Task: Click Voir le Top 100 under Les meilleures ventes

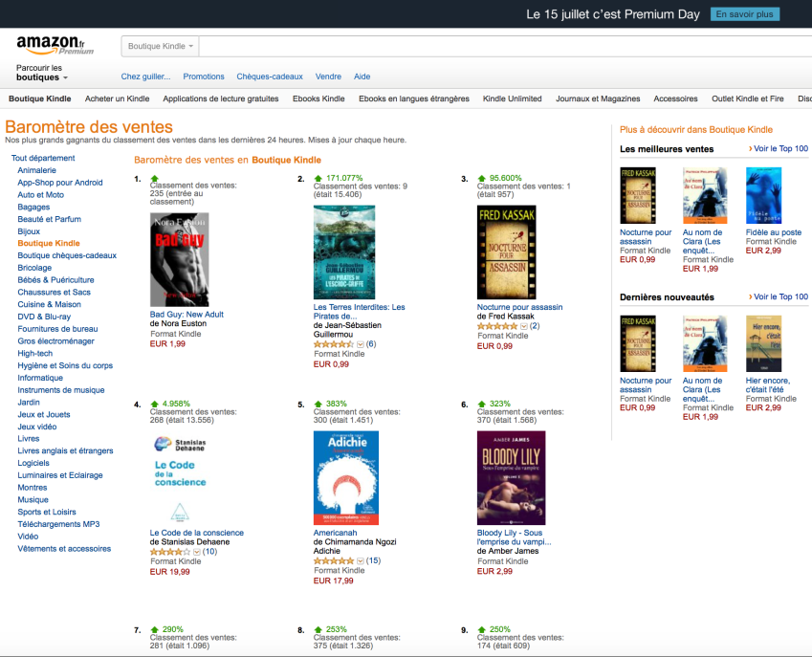Action: point(779,149)
